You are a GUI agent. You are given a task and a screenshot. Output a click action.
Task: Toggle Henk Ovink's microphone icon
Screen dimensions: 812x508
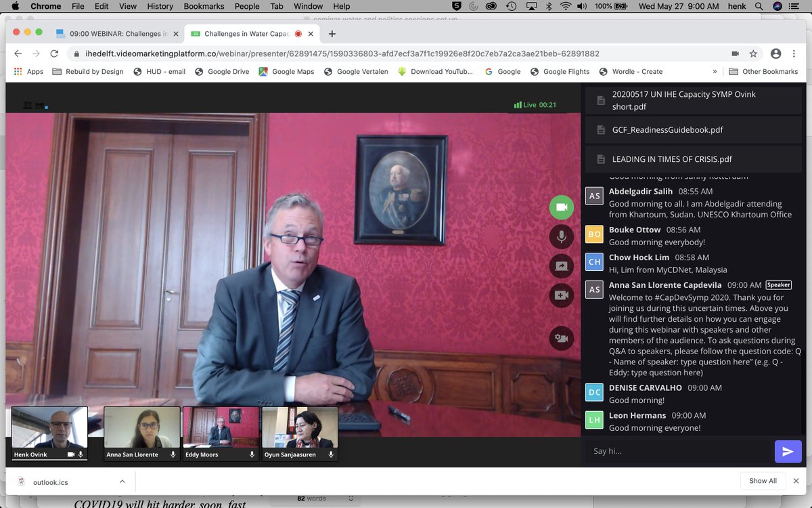(x=81, y=454)
